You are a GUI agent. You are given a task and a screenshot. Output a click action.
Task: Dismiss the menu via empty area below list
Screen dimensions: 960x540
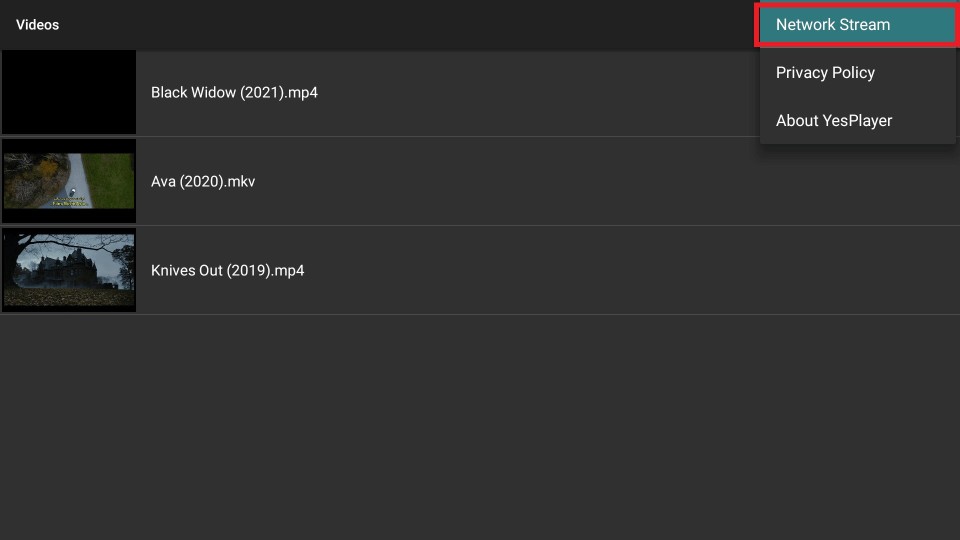480,427
